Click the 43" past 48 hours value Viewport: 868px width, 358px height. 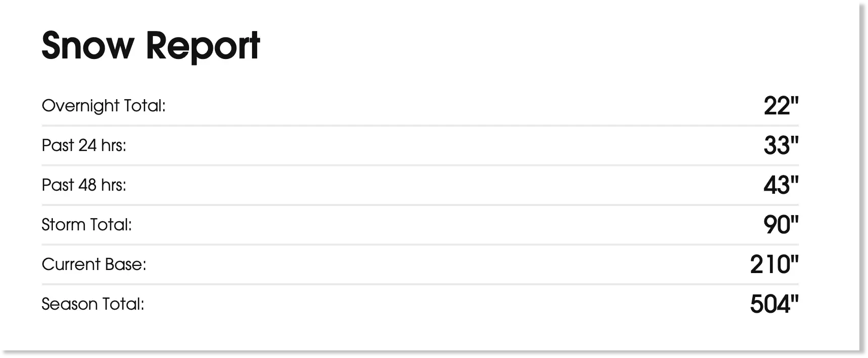pyautogui.click(x=781, y=185)
